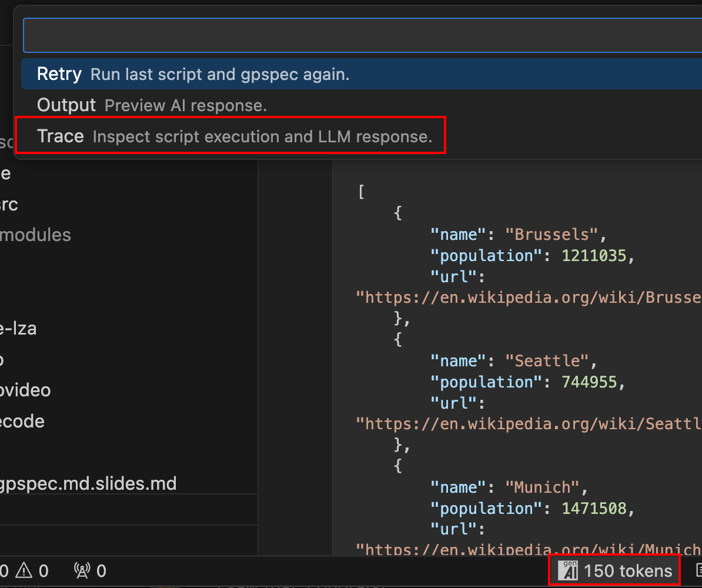Select the explorer item ending in 'ecode'
The image size is (702, 588).
(22, 422)
